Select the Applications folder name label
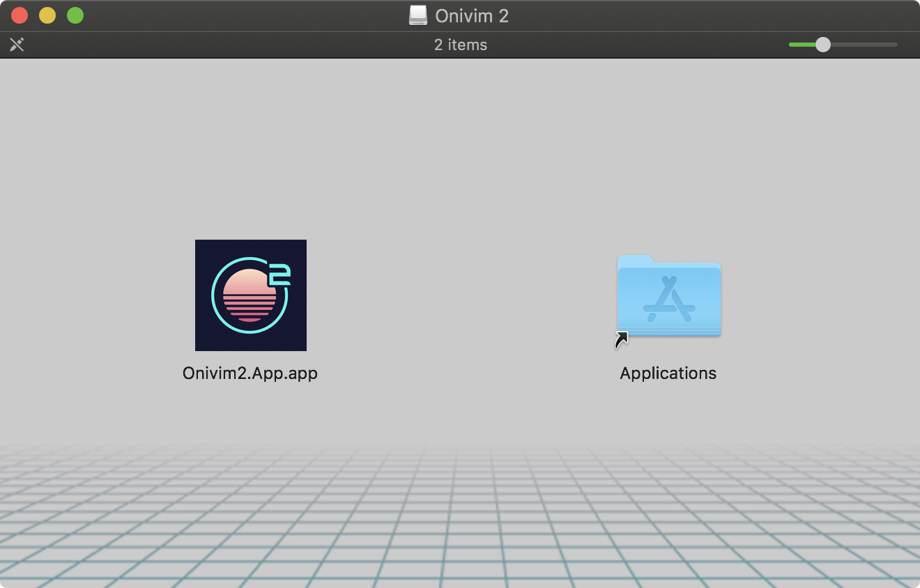Screen dimensions: 920x588 (x=668, y=373)
